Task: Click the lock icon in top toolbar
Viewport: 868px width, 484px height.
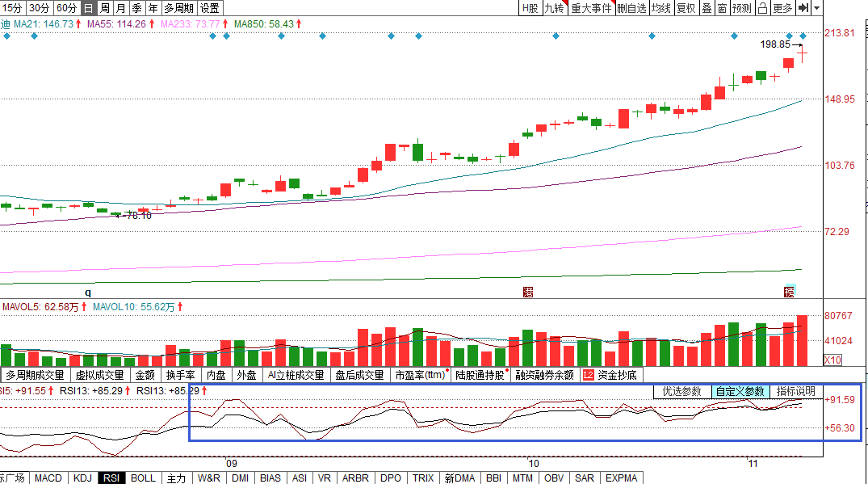Action: tap(764, 8)
